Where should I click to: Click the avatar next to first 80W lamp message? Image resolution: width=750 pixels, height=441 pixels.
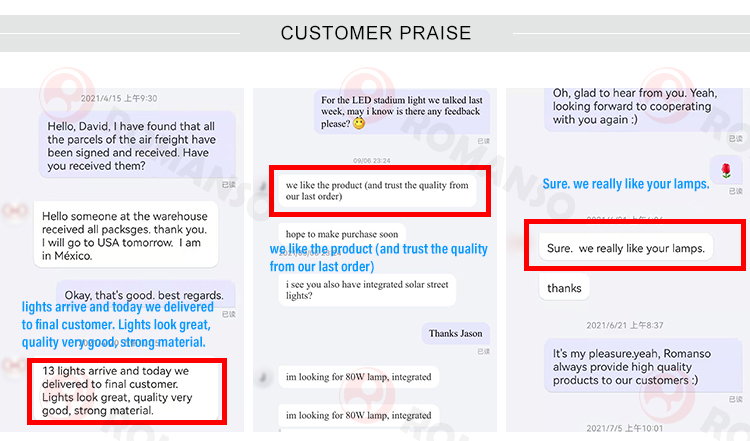pos(263,377)
